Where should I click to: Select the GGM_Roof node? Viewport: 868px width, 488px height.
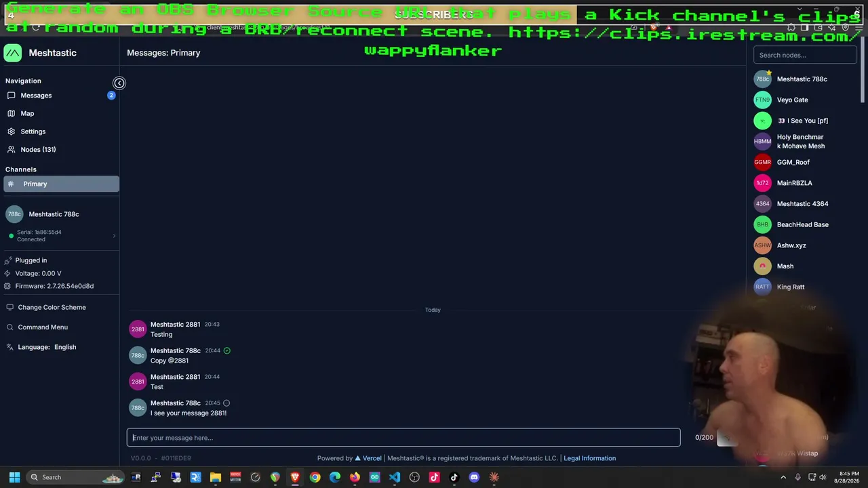793,163
